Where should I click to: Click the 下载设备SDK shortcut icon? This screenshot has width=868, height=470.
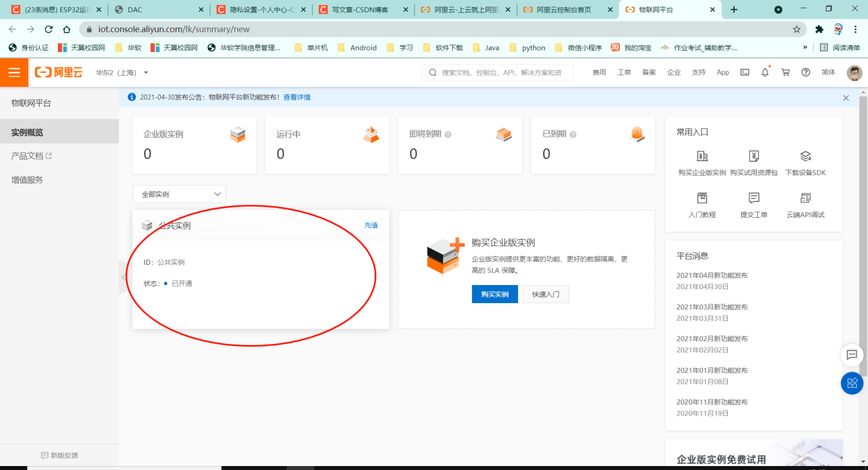tap(806, 156)
